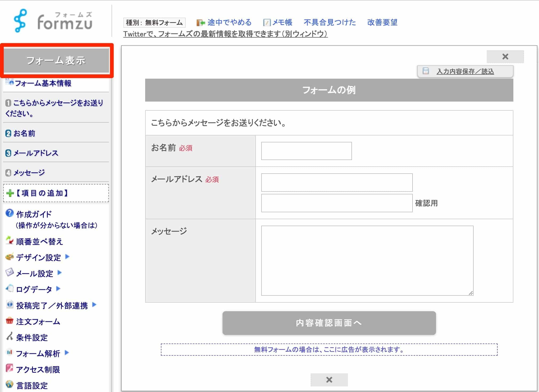Expand the ログデータ arrow
The image size is (539, 392).
(x=58, y=289)
